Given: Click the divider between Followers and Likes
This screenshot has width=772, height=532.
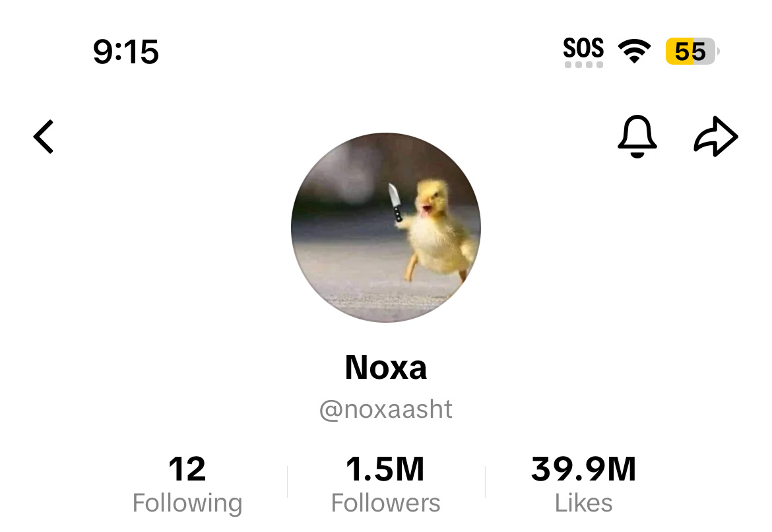Looking at the screenshot, I should pyautogui.click(x=486, y=481).
